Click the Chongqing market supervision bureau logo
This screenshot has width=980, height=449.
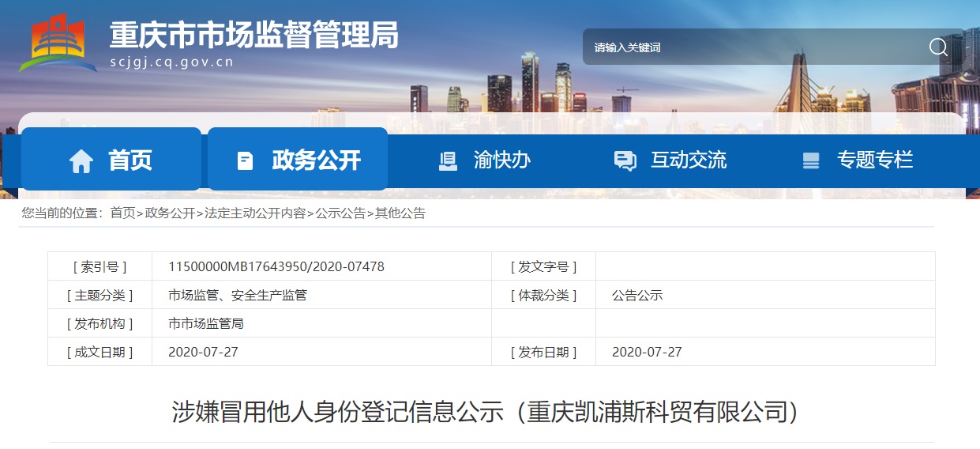tap(57, 45)
